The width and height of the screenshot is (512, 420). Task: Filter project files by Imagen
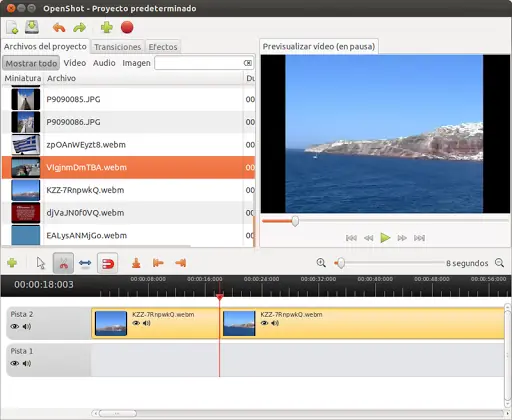point(136,63)
